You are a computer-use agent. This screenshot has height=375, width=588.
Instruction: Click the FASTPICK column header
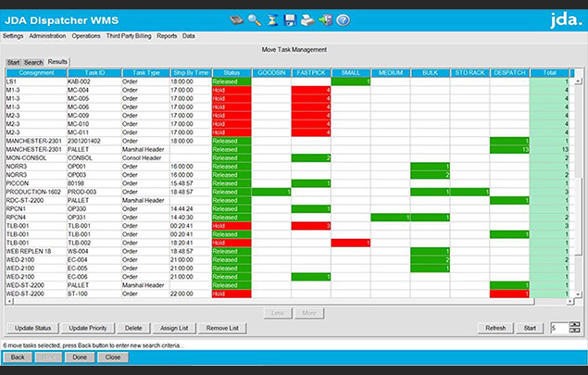(x=311, y=73)
